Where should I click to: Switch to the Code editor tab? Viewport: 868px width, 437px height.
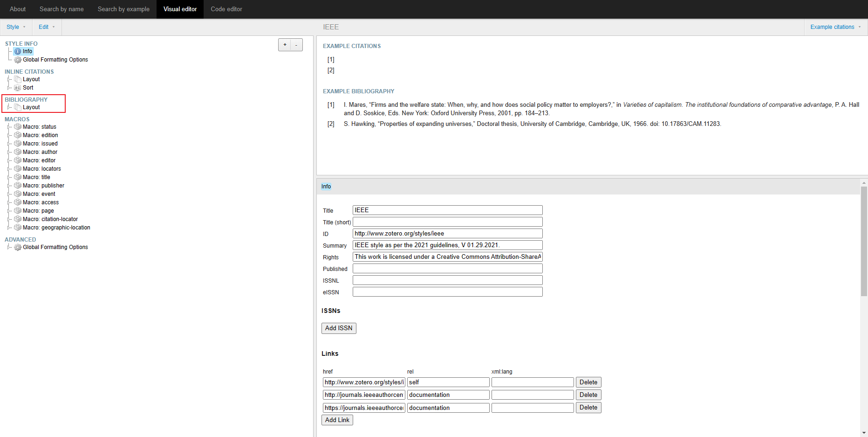tap(226, 9)
